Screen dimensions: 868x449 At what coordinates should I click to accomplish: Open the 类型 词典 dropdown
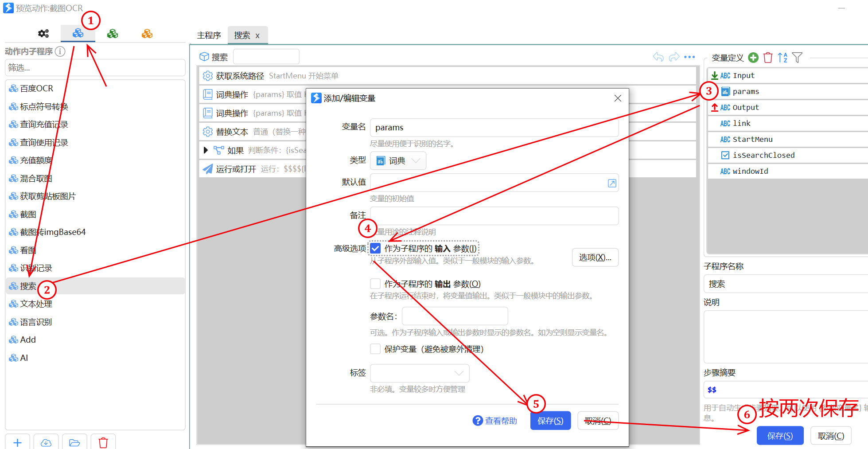(x=398, y=161)
